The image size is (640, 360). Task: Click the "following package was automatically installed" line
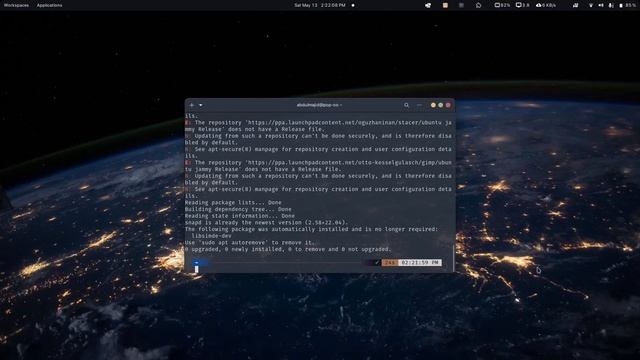tap(311, 229)
